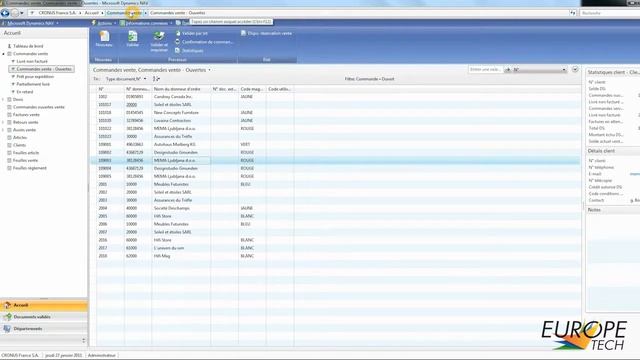Select the row for Société Deschamps
Image resolution: width=640 pixels, height=360 pixels.
tap(335, 208)
